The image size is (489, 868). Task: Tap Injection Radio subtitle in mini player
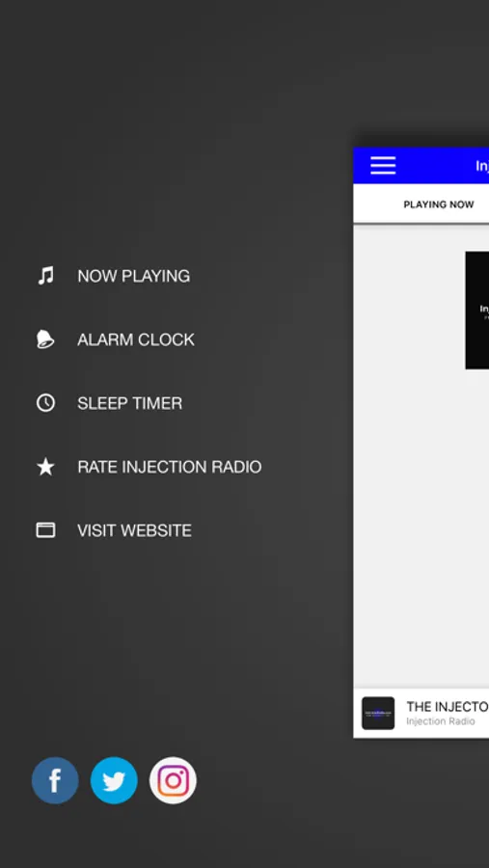440,720
